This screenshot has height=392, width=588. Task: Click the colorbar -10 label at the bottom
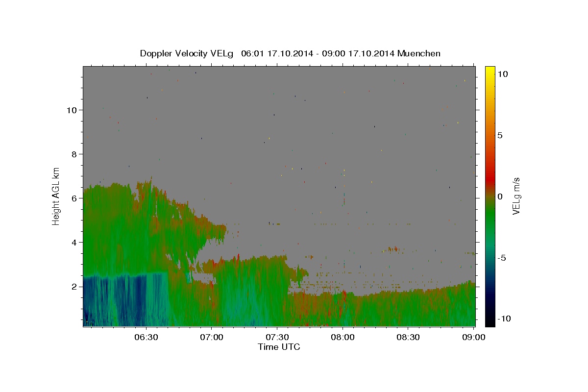click(x=504, y=319)
